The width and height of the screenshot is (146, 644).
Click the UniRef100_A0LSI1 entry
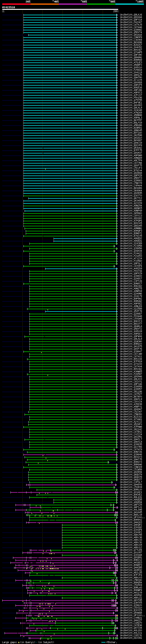(131, 633)
